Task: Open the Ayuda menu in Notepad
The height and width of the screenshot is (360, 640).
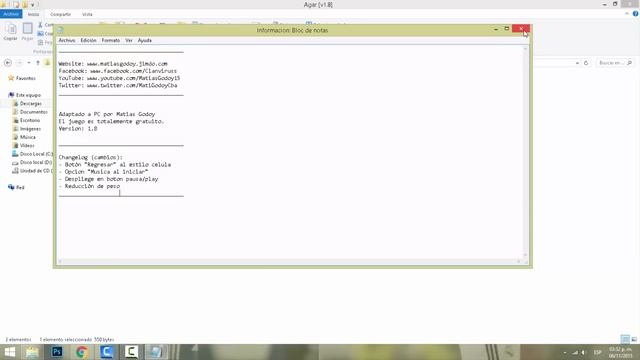Action: click(144, 40)
